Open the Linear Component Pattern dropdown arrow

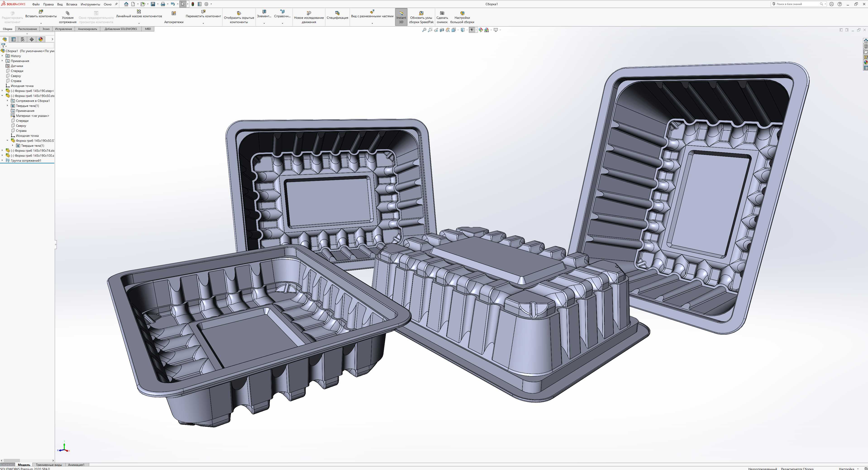[139, 23]
